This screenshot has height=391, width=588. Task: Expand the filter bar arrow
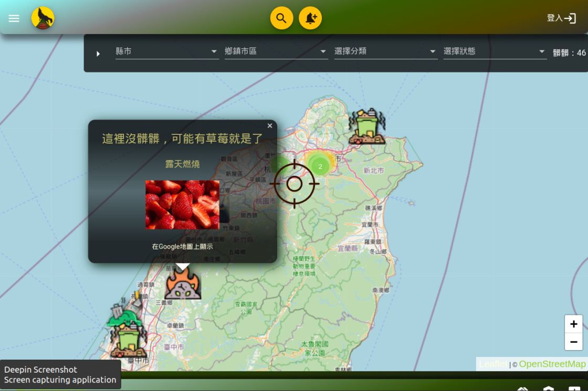(x=98, y=54)
